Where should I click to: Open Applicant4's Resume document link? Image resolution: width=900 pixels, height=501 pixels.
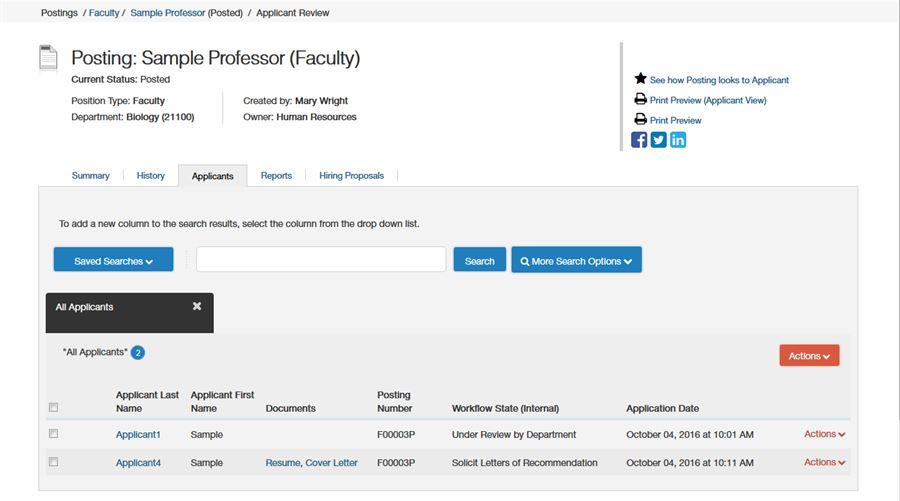282,463
